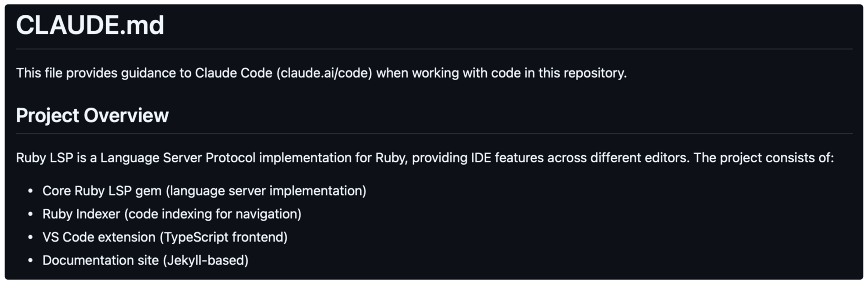Viewport: 868px width, 284px height.
Task: Click bullet before Core Ruby LSP gem
Action: point(30,191)
